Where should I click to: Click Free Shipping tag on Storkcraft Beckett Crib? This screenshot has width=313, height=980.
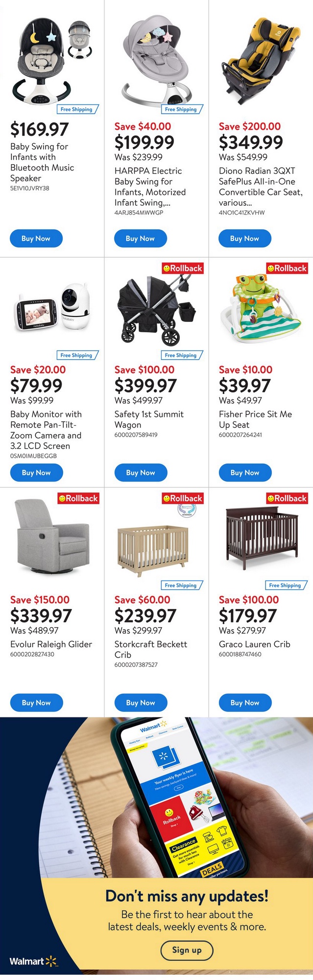click(x=181, y=585)
